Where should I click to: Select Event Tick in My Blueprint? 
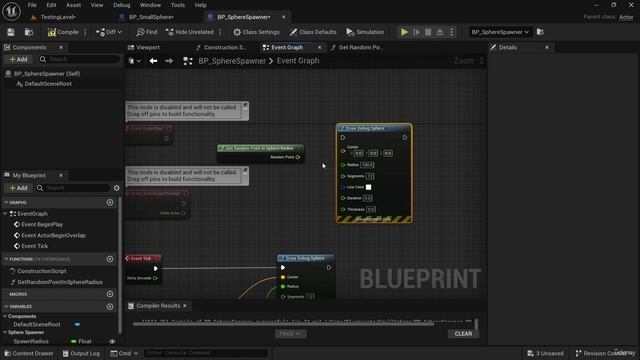34,246
